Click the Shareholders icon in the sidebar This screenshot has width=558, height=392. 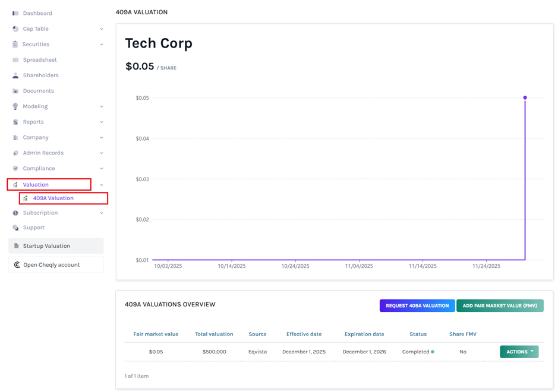(x=15, y=75)
